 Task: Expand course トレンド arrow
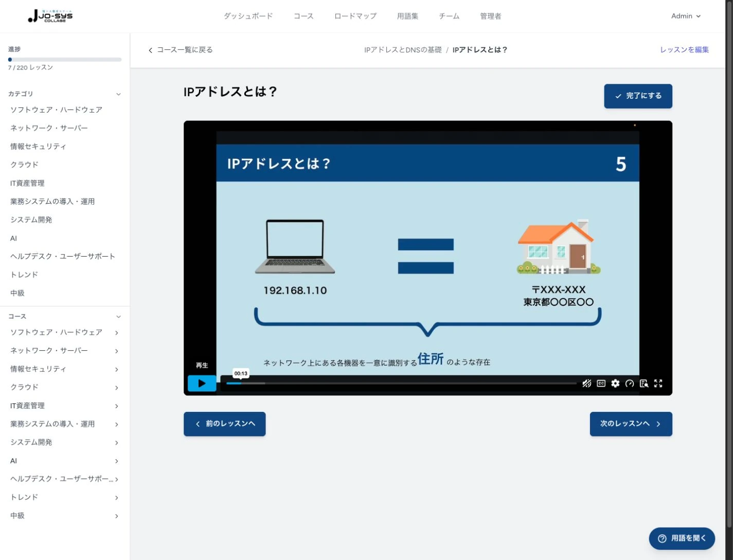pyautogui.click(x=117, y=497)
